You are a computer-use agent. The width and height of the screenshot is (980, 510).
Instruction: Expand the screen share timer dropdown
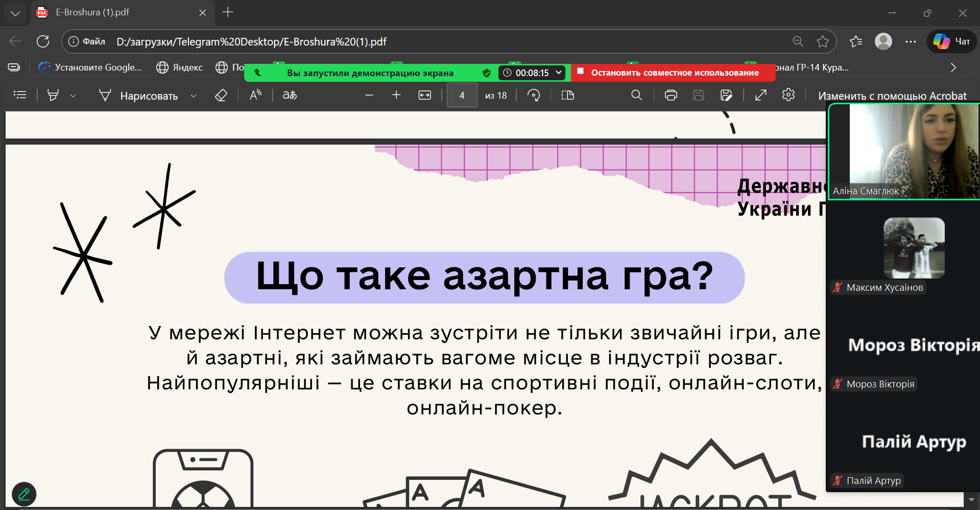pyautogui.click(x=559, y=73)
